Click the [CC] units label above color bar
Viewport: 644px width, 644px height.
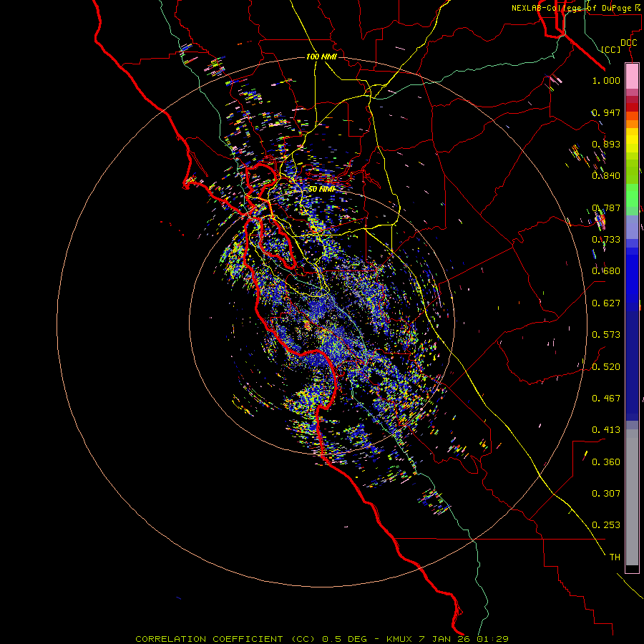pos(611,49)
